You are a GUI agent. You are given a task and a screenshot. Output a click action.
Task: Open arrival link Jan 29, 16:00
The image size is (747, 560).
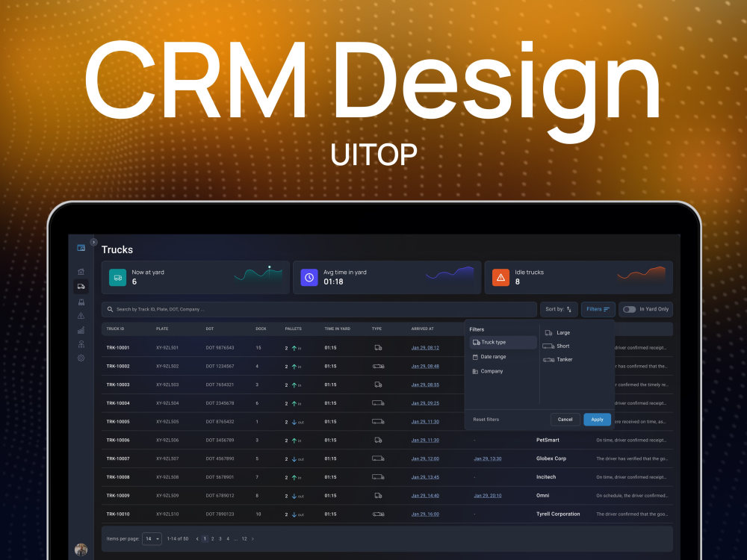pyautogui.click(x=425, y=514)
